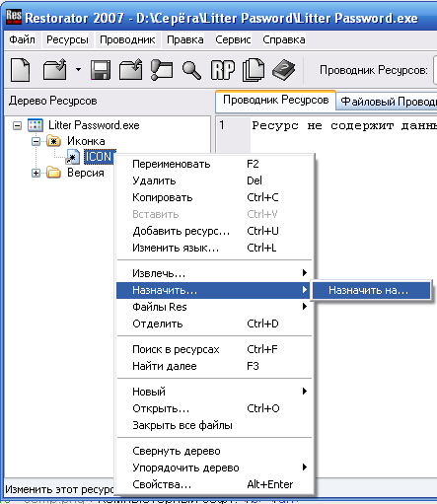Click the magnifier Search toolbar icon
Viewport: 437px width, 504px height.
click(191, 70)
